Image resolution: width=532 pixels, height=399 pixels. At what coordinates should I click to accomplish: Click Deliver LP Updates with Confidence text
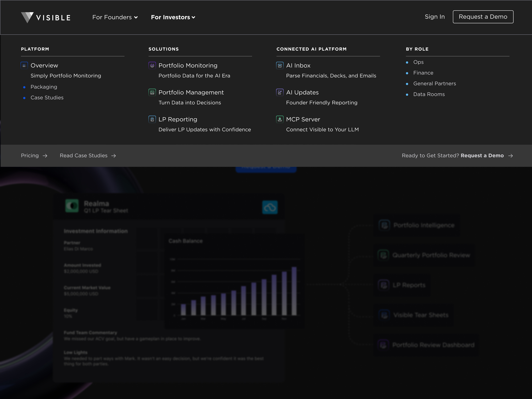[205, 130]
